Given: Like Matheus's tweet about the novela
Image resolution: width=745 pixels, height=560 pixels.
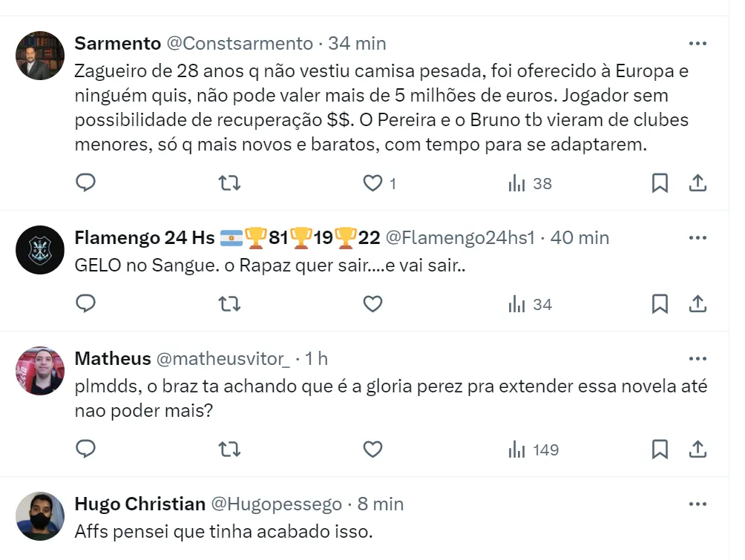Looking at the screenshot, I should (372, 449).
